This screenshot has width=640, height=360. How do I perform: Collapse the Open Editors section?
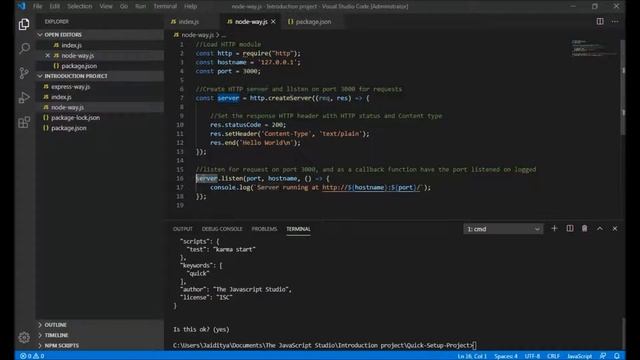tap(100, 35)
